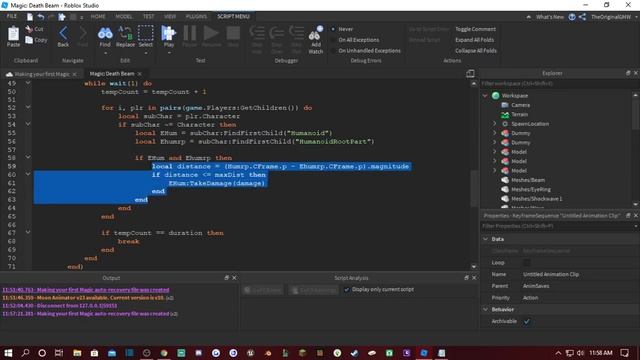Collapse the code fold at line 49
Screen dimensions: 640x360
point(28,83)
